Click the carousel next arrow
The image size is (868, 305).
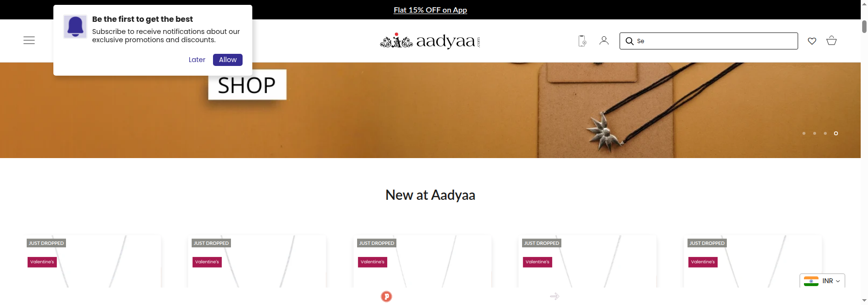tap(555, 296)
